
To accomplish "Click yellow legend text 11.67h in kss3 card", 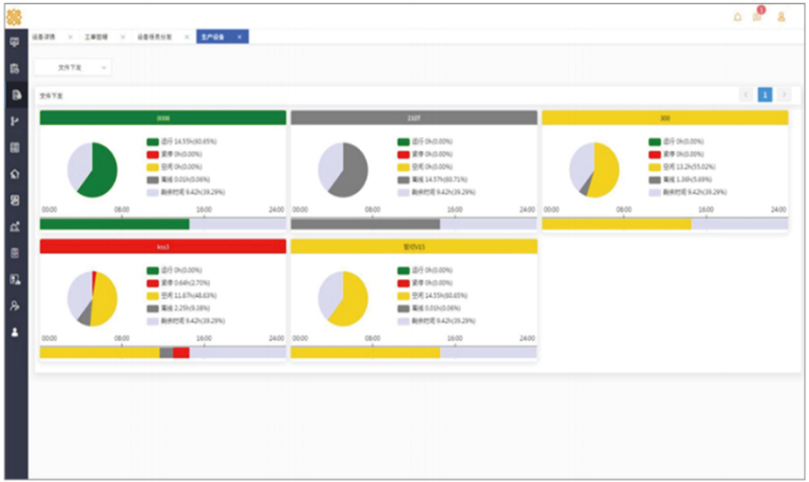I will 189,296.
